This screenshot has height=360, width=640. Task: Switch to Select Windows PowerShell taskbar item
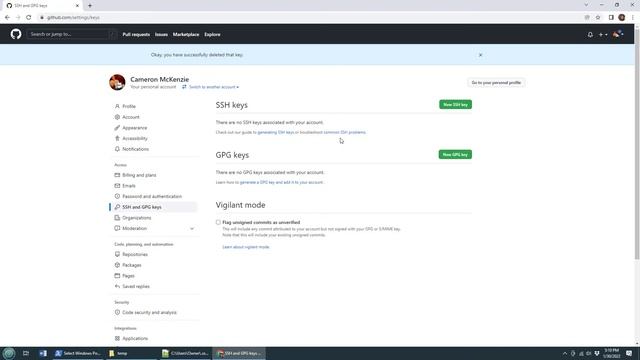click(78, 353)
